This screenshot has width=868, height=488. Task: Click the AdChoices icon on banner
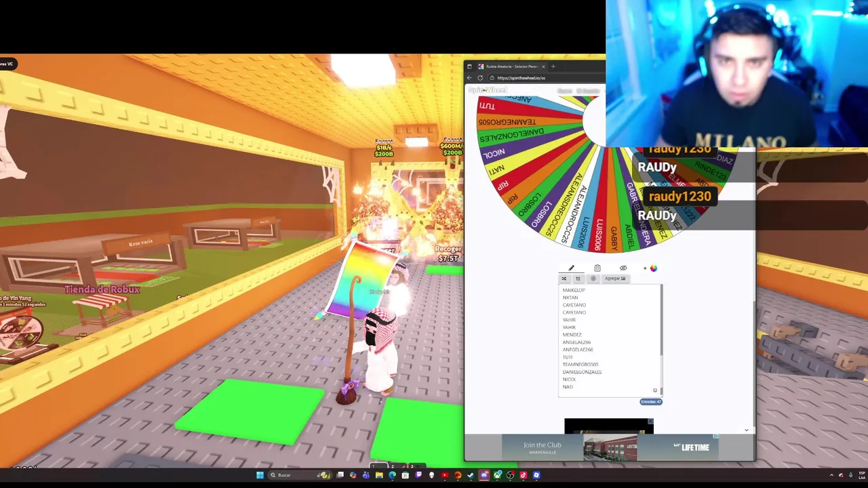click(716, 437)
